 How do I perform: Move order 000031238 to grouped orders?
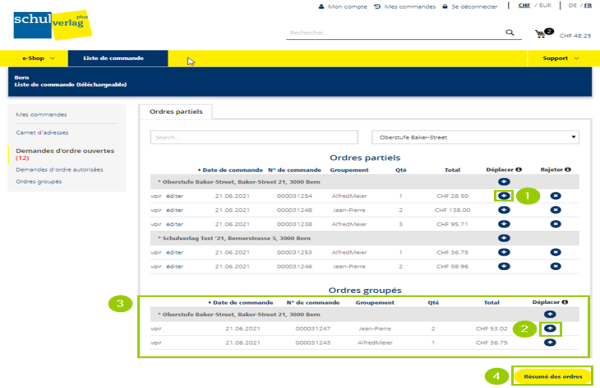click(504, 224)
